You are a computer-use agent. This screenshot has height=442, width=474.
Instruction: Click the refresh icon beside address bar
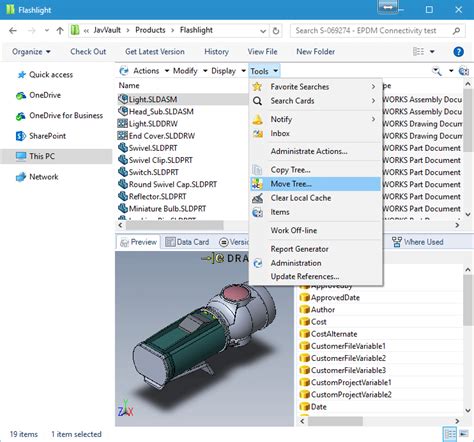pyautogui.click(x=276, y=31)
